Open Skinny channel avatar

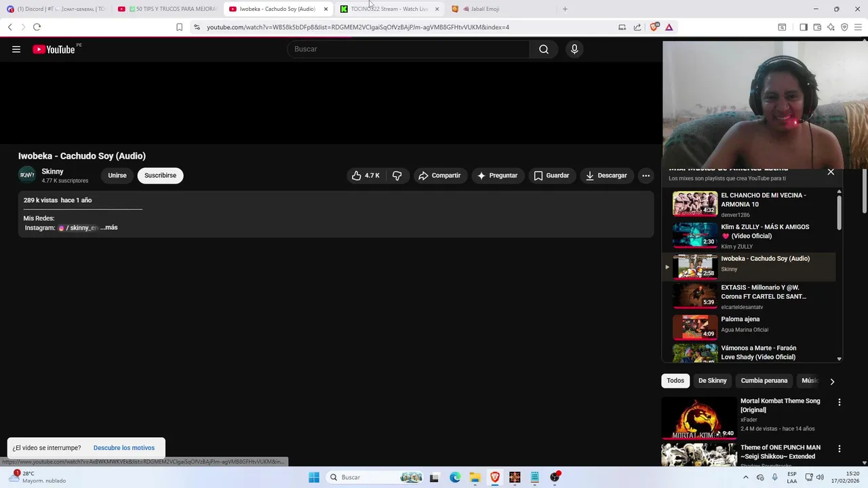point(27,175)
